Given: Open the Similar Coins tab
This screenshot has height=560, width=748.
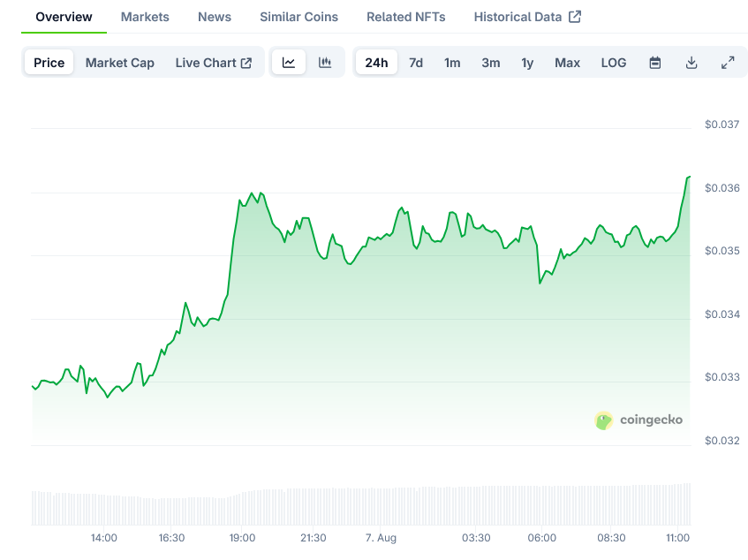Looking at the screenshot, I should [298, 17].
